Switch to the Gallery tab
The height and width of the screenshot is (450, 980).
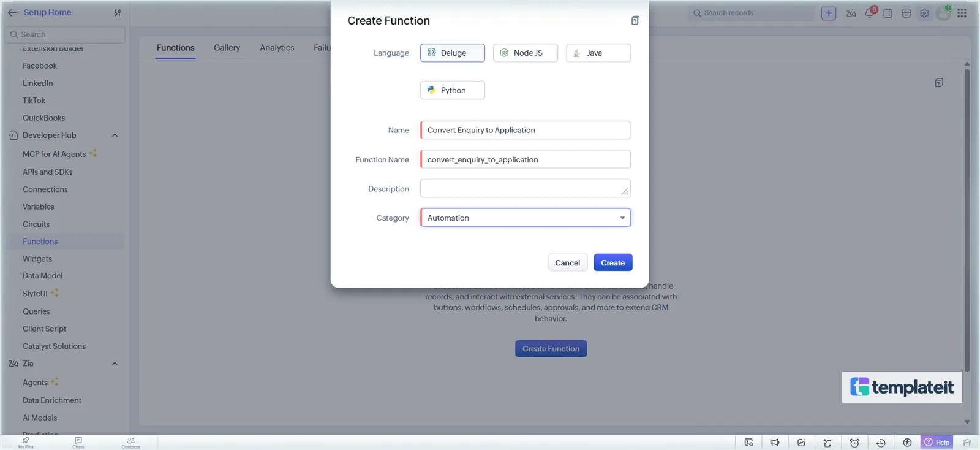(227, 48)
